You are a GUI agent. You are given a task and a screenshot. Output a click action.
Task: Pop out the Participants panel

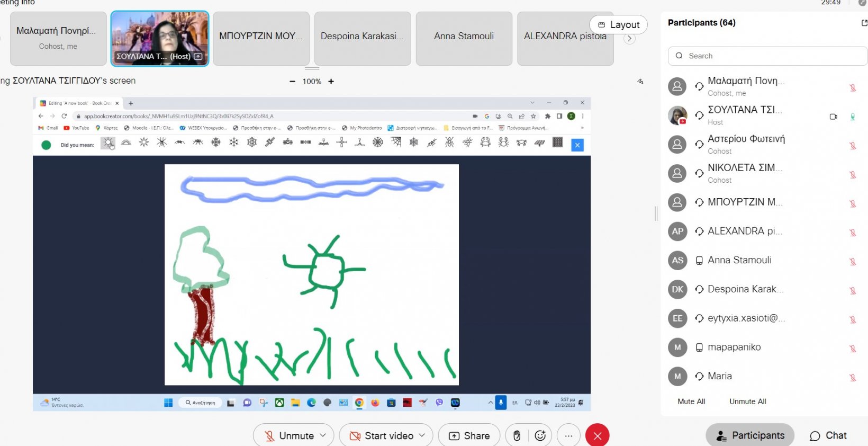pyautogui.click(x=864, y=23)
